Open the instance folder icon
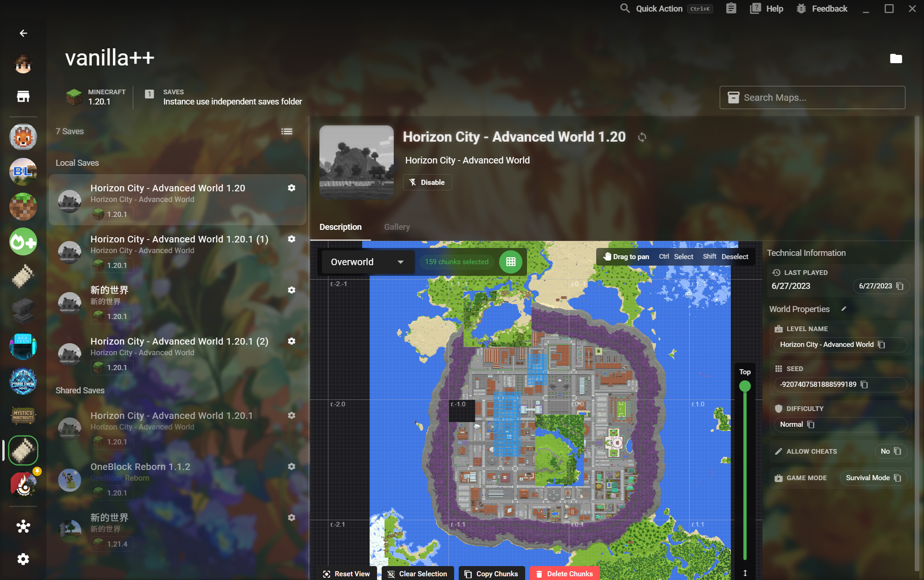924x580 pixels. (896, 59)
